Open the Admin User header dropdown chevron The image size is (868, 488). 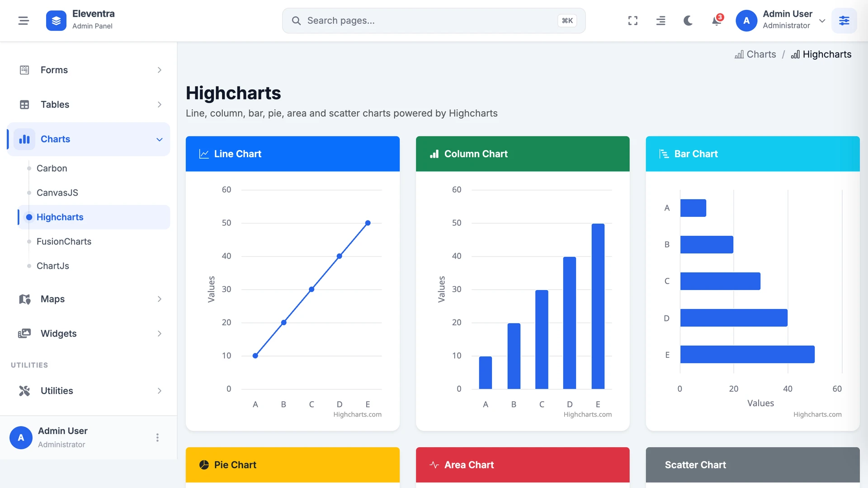pos(822,21)
